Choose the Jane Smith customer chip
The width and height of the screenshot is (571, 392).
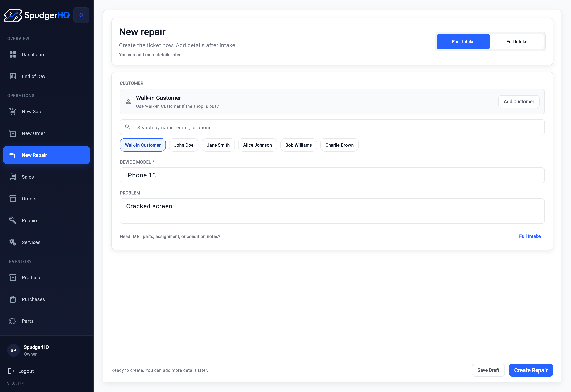[x=218, y=145]
